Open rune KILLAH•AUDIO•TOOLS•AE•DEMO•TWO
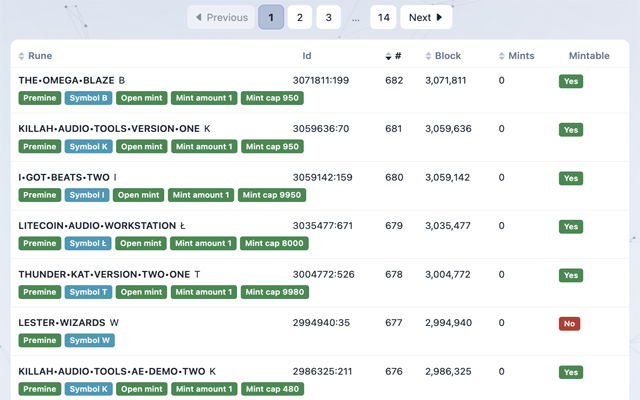 point(112,371)
